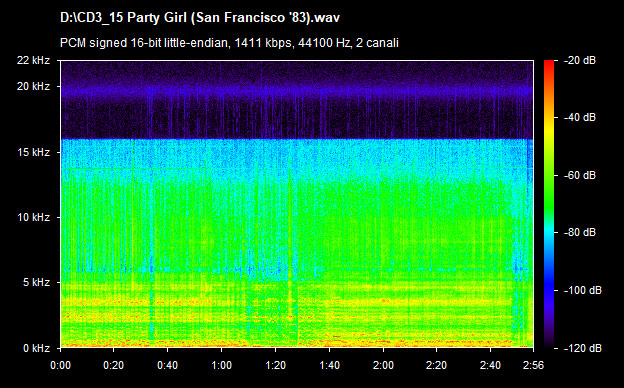
Task: Click the '2:40' time axis label
Action: (x=491, y=365)
